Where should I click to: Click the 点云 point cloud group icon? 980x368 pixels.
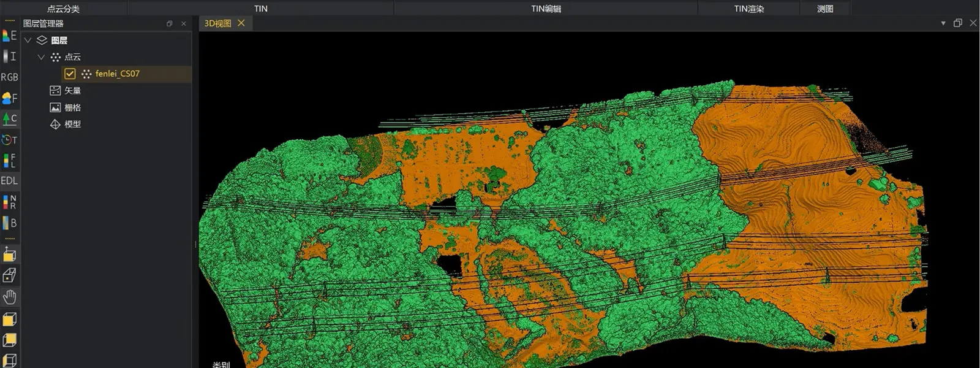pyautogui.click(x=56, y=57)
